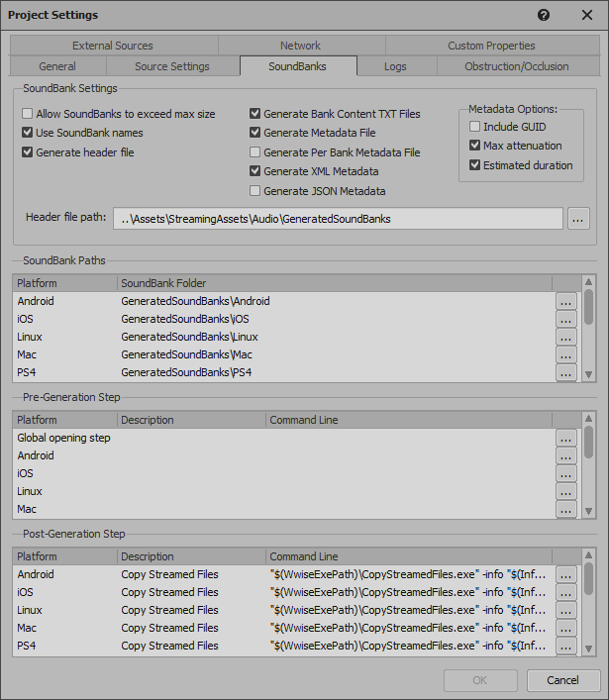
Task: Browse for the header file path
Action: click(579, 219)
